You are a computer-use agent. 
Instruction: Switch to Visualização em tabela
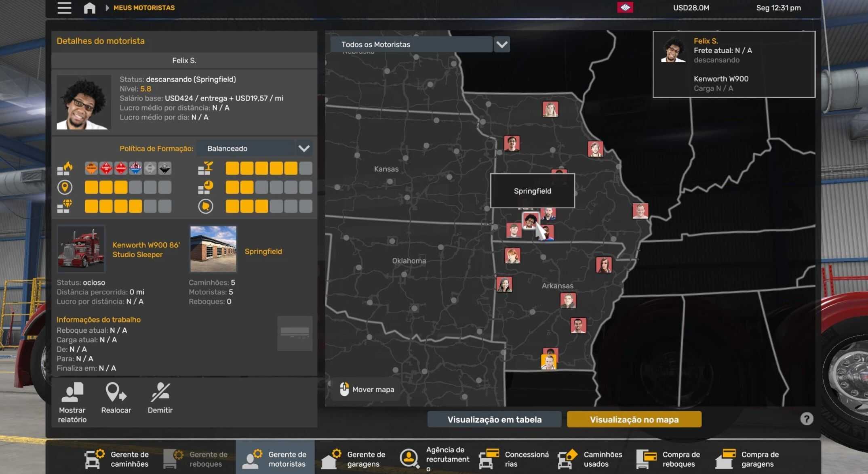tap(494, 419)
